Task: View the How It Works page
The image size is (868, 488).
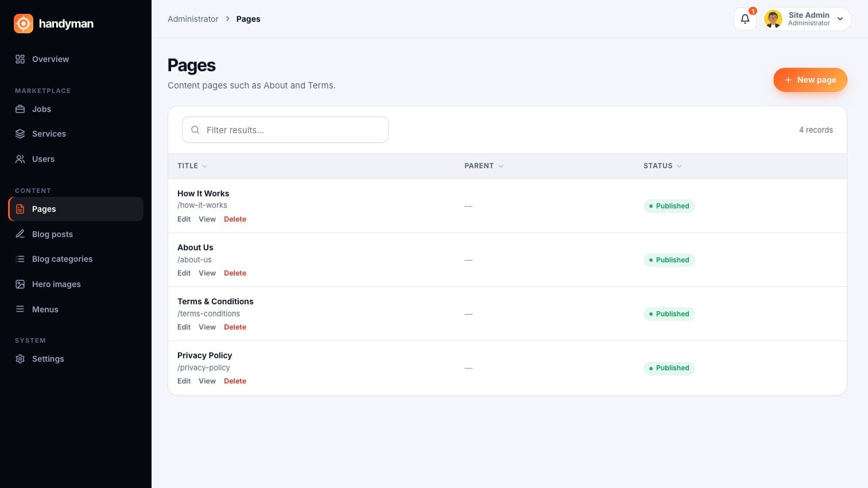Action: (207, 219)
